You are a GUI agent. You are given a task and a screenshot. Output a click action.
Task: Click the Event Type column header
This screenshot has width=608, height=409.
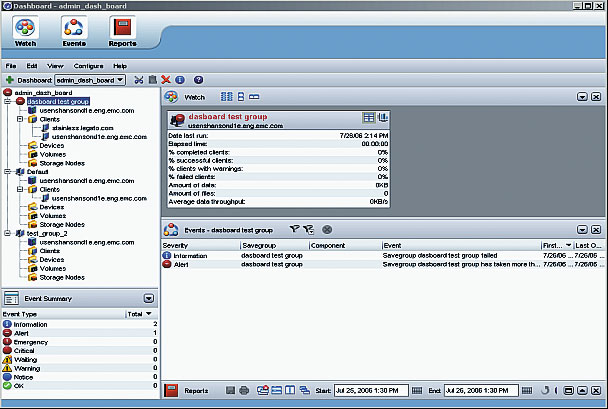[x=64, y=314]
